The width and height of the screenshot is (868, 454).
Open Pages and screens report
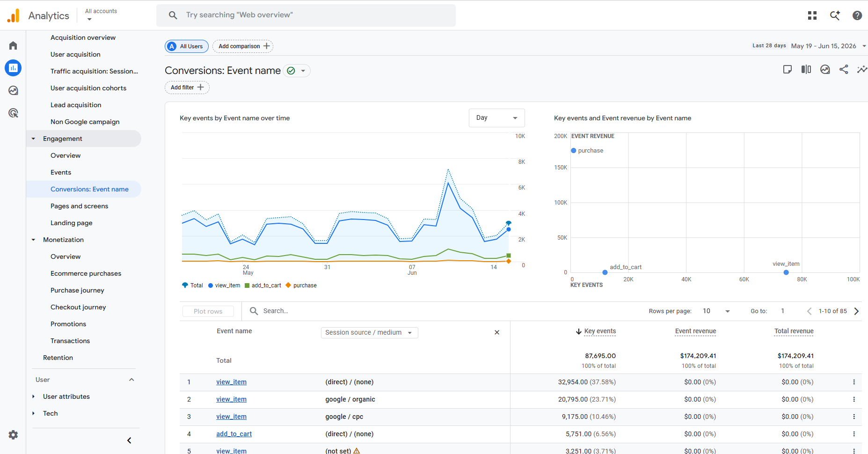tap(79, 206)
